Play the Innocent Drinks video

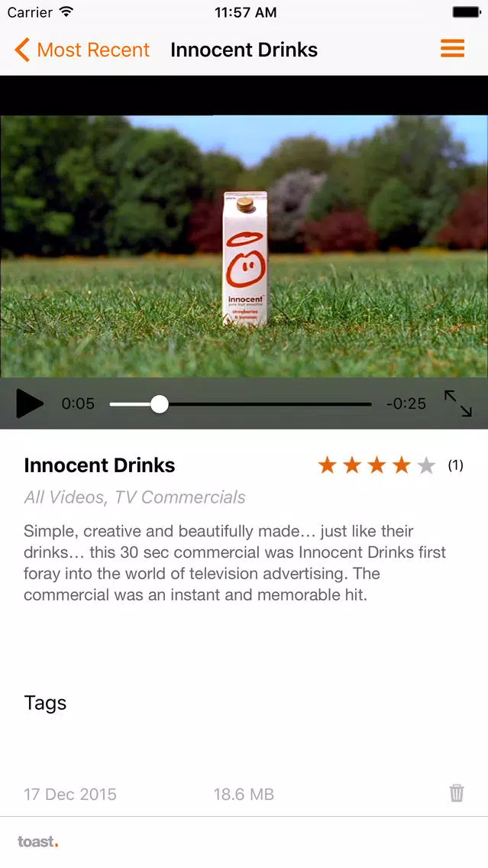[30, 403]
